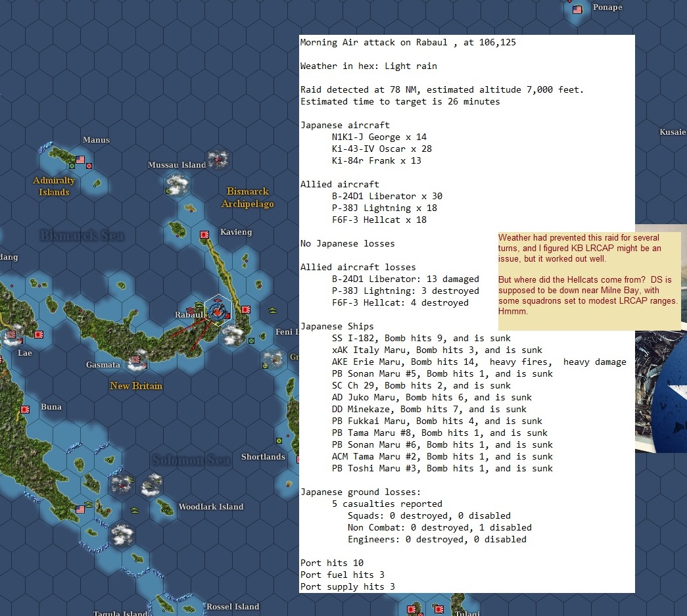Select the Japanese flag base at Buna
The height and width of the screenshot is (616, 687).
point(26,409)
